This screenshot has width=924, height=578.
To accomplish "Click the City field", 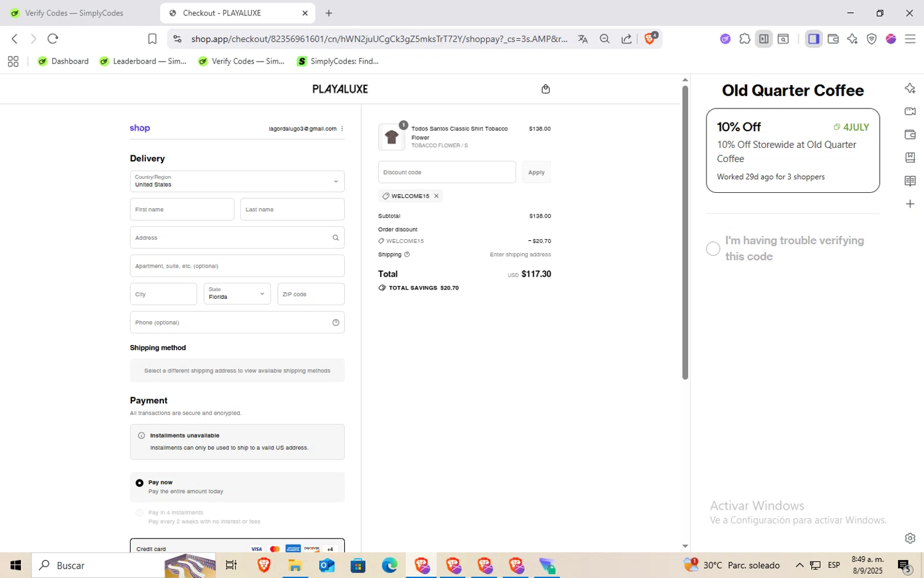I will [163, 294].
